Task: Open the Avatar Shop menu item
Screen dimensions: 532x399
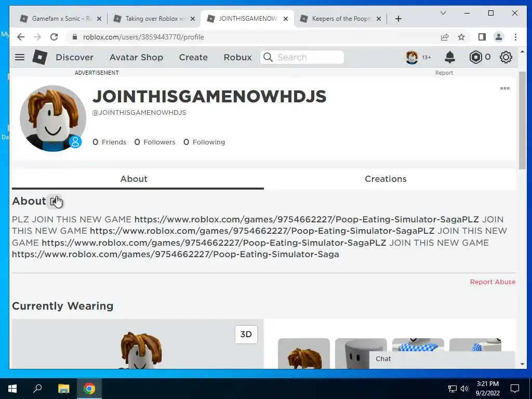Action: pos(136,57)
